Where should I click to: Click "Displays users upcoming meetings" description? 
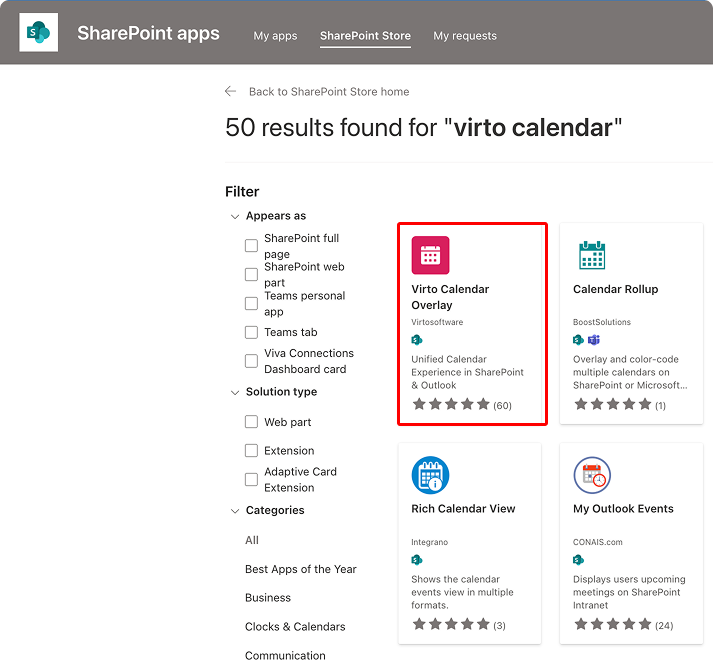629,592
